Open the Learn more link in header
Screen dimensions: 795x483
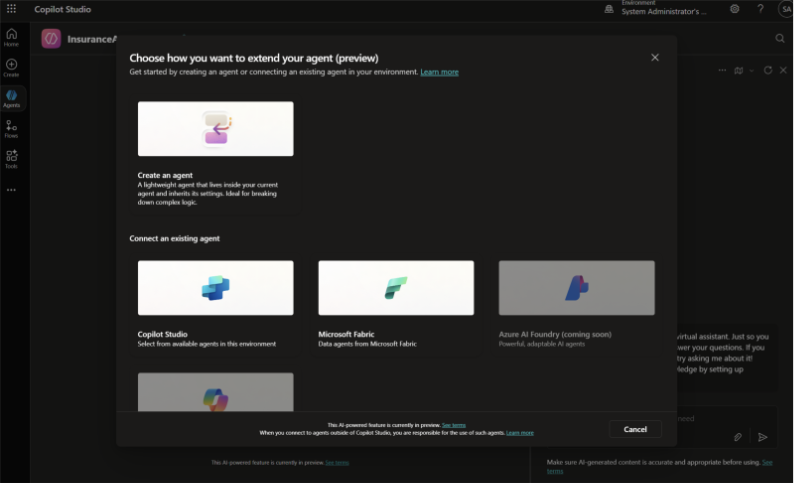[x=439, y=72]
